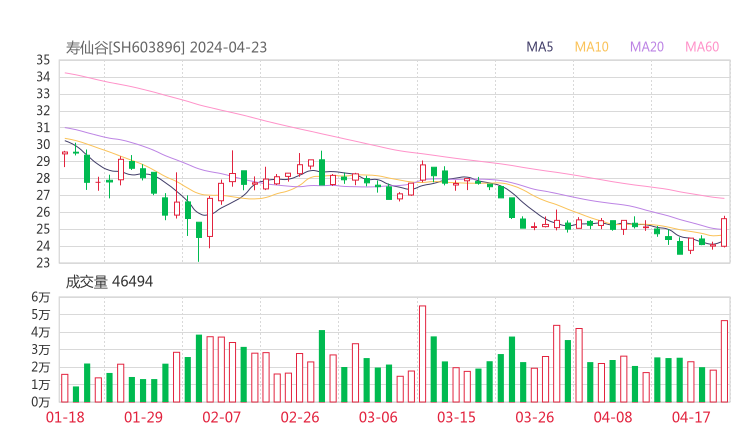Click the price axis label 30
Screen dimensions: 740x440
43,144
